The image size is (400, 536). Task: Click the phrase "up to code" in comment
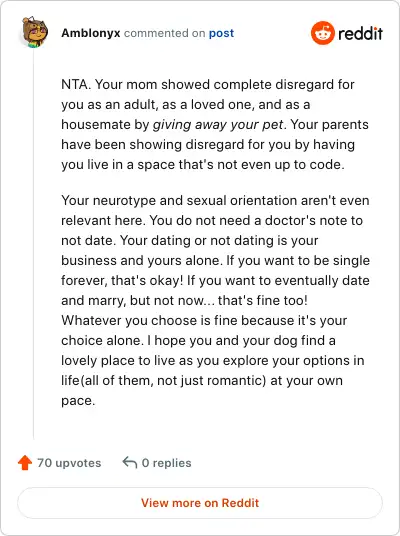[308, 165]
